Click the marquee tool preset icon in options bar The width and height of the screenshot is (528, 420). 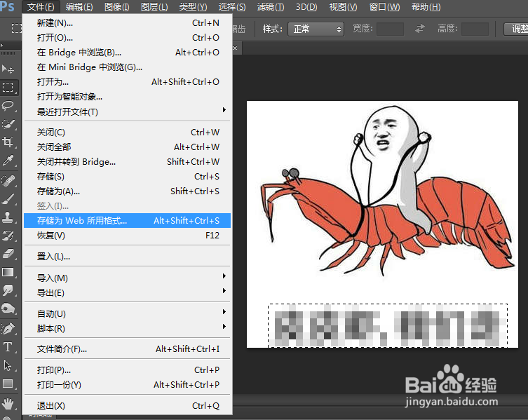(x=16, y=28)
